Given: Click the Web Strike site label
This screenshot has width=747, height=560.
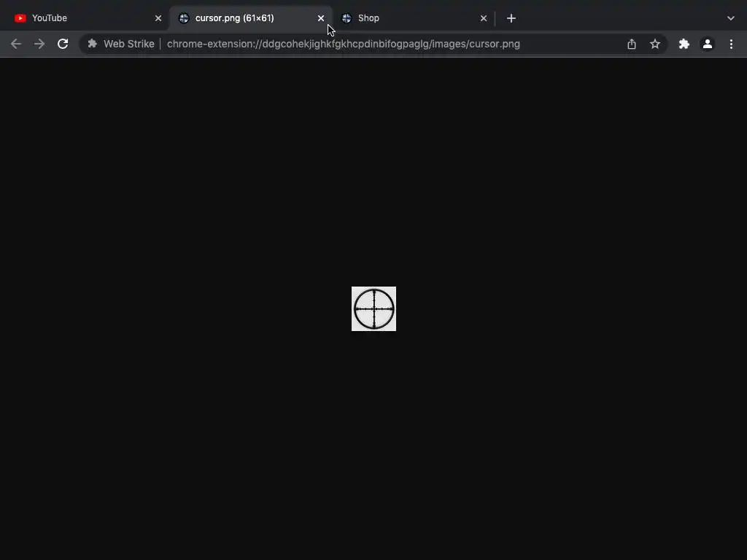Looking at the screenshot, I should pos(129,44).
